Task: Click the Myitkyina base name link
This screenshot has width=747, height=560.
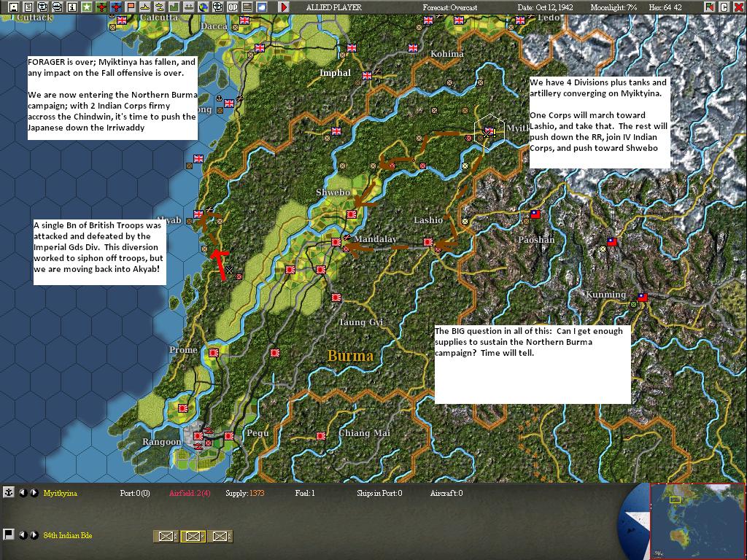Action: point(60,493)
